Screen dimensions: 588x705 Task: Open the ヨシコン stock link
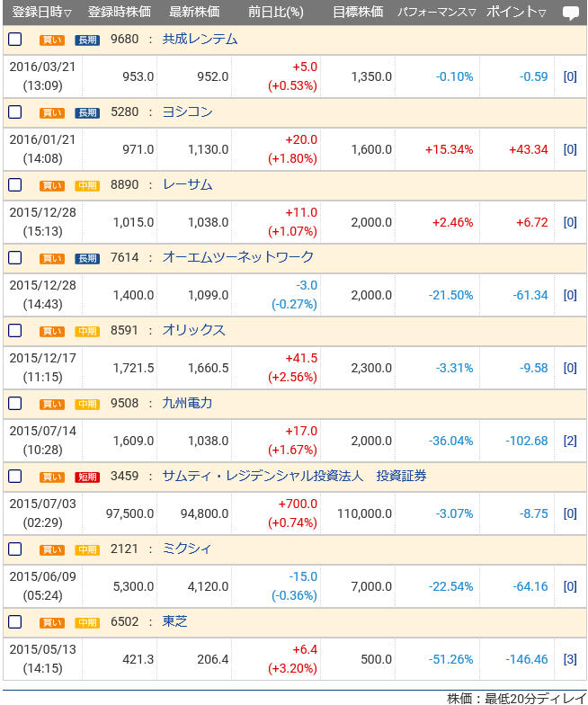[187, 112]
